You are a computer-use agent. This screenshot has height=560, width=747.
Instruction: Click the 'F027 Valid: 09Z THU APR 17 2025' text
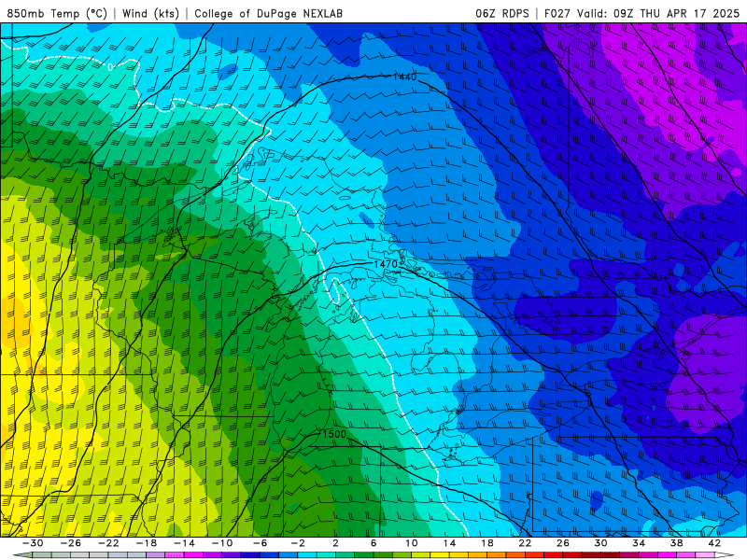tap(641, 13)
